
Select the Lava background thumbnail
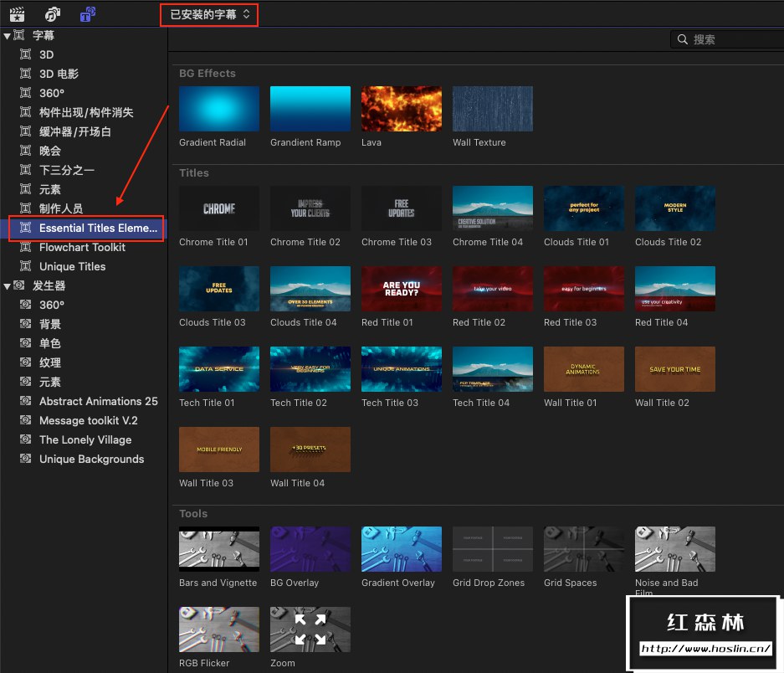point(401,109)
